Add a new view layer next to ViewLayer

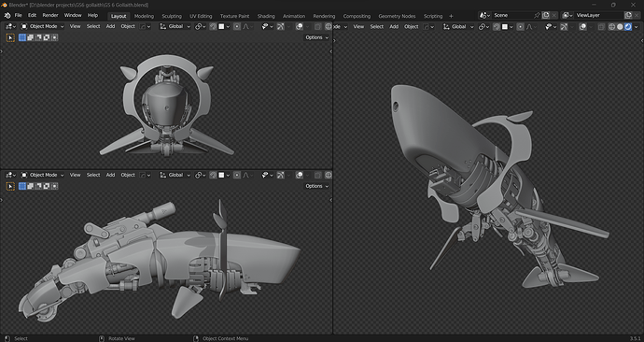point(628,15)
